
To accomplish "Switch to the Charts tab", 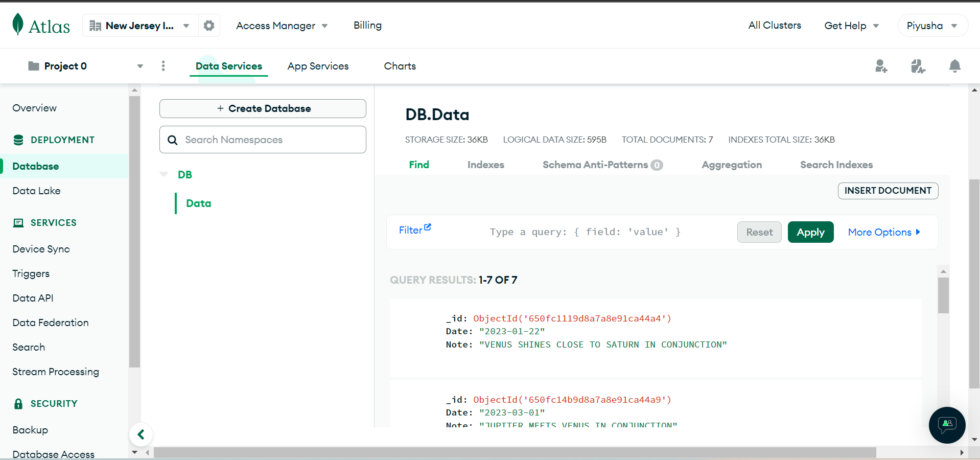I will tap(400, 66).
